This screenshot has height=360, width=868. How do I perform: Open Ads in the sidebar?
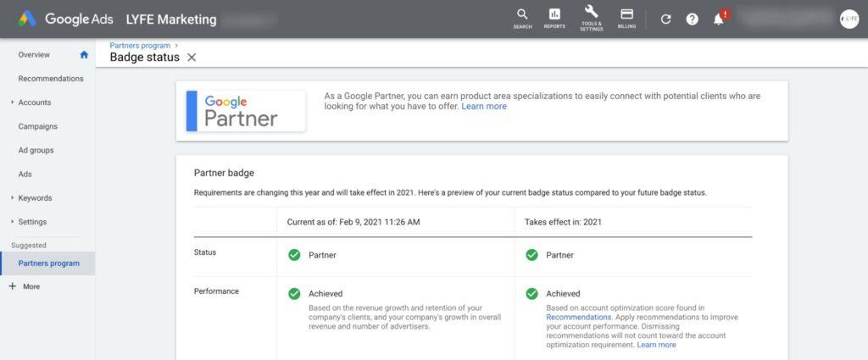coord(25,174)
